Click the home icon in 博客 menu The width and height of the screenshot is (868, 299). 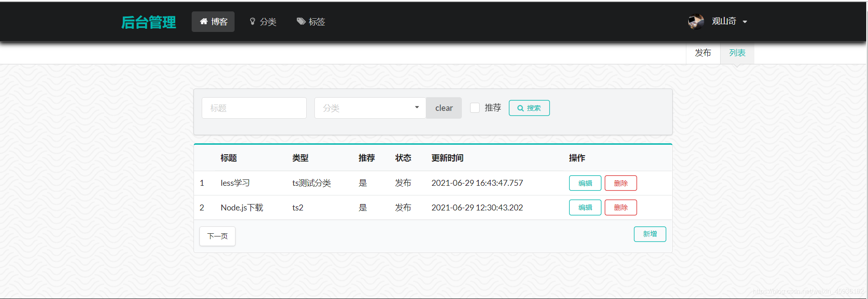[x=204, y=21]
